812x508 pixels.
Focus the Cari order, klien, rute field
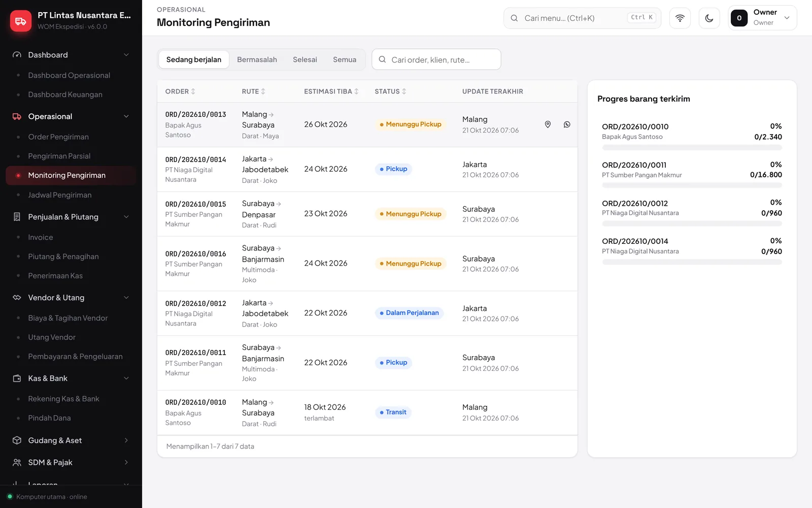pyautogui.click(x=436, y=59)
